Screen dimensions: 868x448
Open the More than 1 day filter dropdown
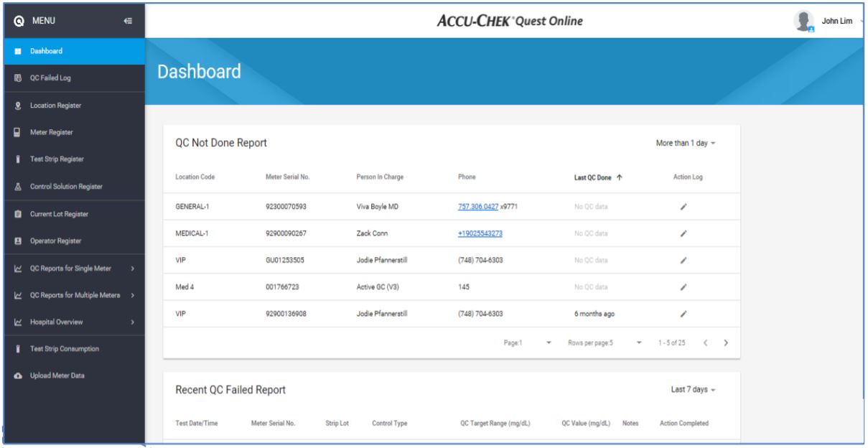coord(686,144)
